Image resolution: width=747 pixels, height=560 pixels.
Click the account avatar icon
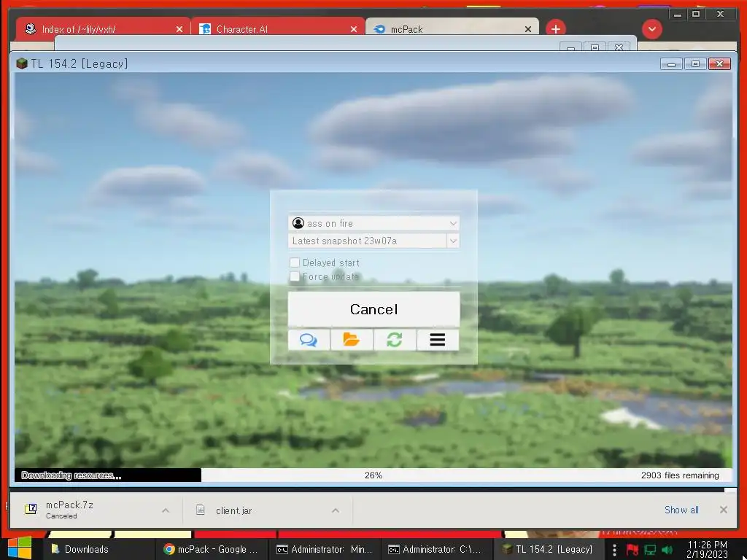coord(298,223)
